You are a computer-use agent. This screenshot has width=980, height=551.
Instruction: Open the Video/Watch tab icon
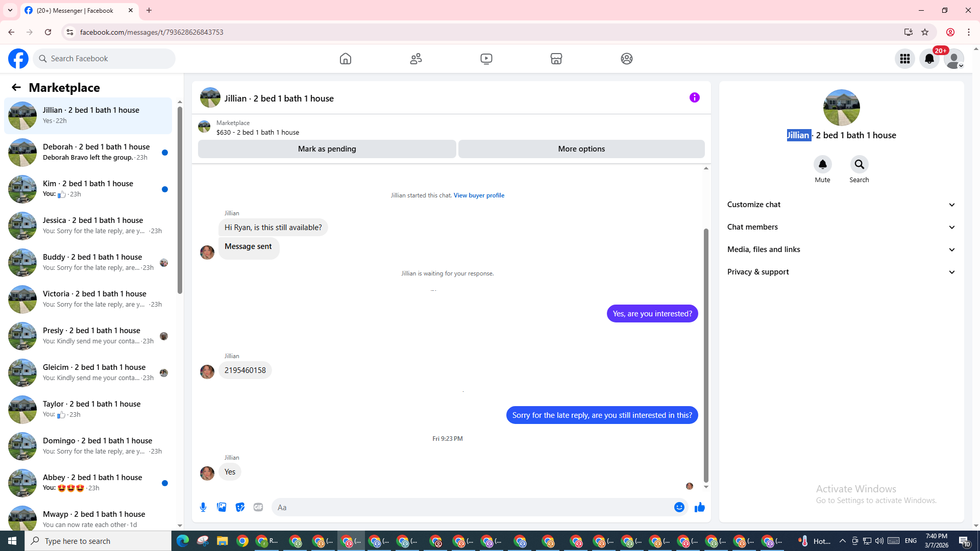(x=486, y=59)
